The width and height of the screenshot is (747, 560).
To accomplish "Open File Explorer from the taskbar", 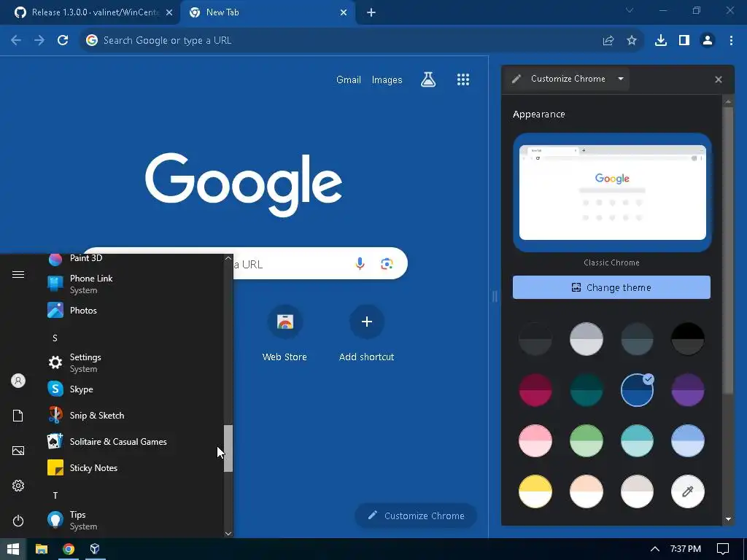I will [42, 549].
